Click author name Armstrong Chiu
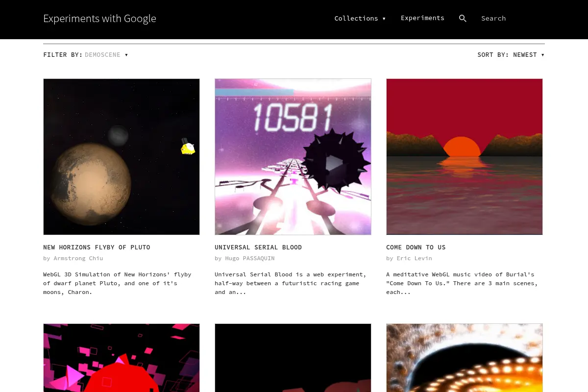This screenshot has width=588, height=392. 78,258
